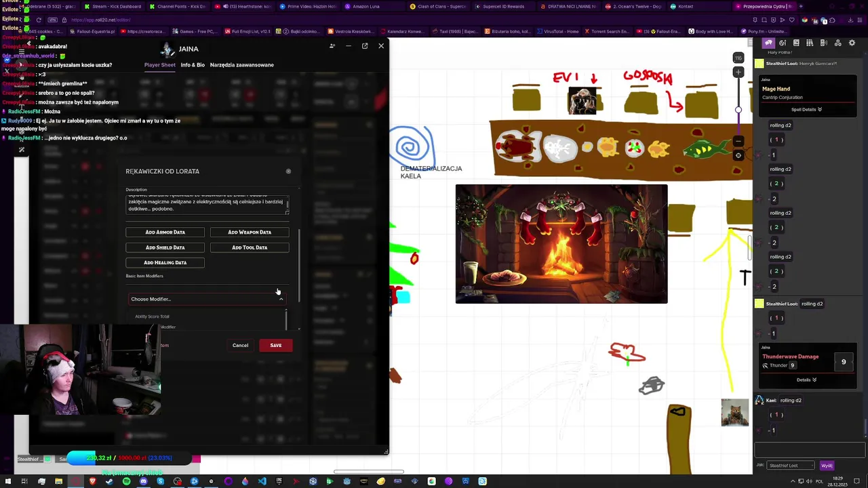Switch to the Player Sheet tab
Screen dimensions: 868x488
click(x=160, y=65)
